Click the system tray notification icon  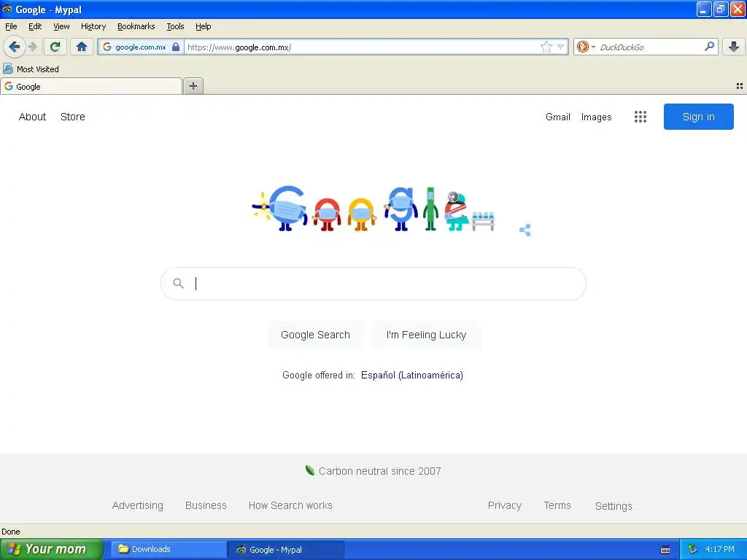[x=692, y=549]
